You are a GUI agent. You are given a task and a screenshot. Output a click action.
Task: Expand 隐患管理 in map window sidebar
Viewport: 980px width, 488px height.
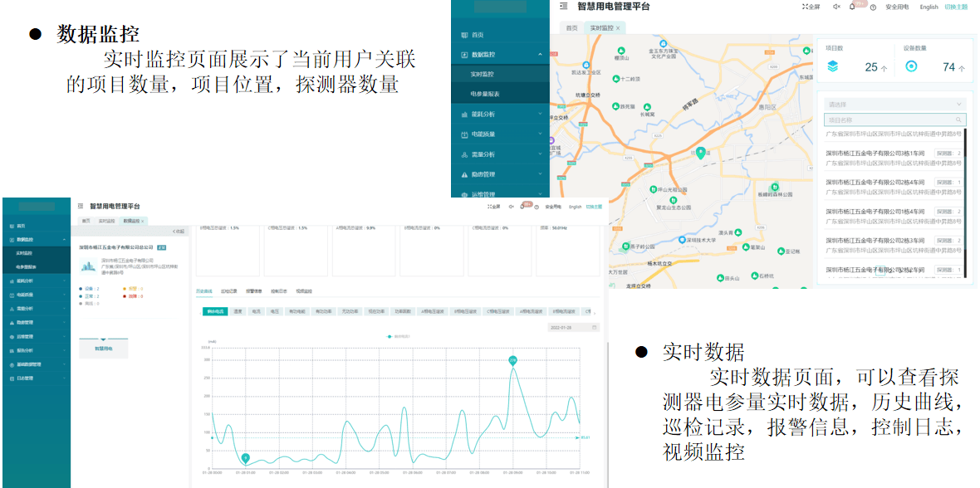pyautogui.click(x=540, y=174)
